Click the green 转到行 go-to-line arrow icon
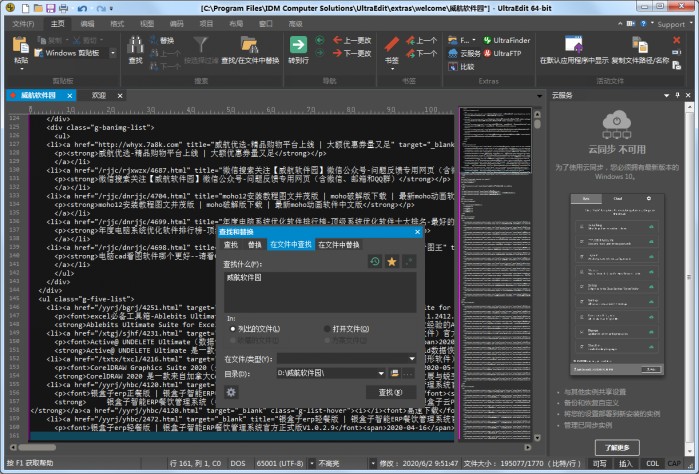Viewport: 699px width, 474px height. pyautogui.click(x=298, y=45)
